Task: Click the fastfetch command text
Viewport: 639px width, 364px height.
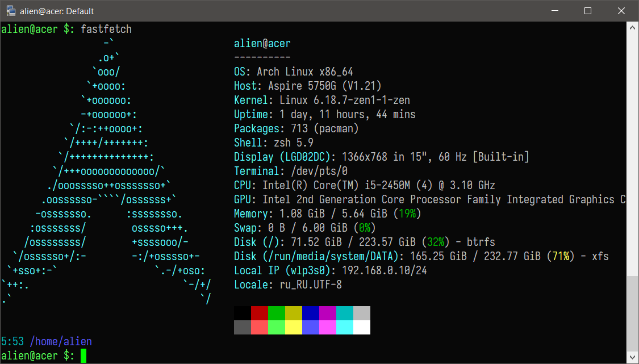Action: (x=106, y=29)
